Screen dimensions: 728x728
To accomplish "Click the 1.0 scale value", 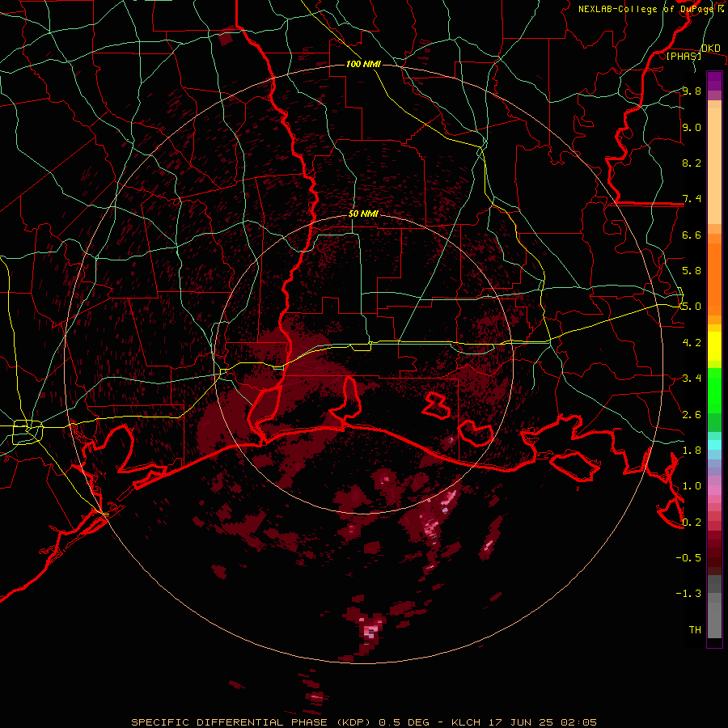I will (x=692, y=486).
